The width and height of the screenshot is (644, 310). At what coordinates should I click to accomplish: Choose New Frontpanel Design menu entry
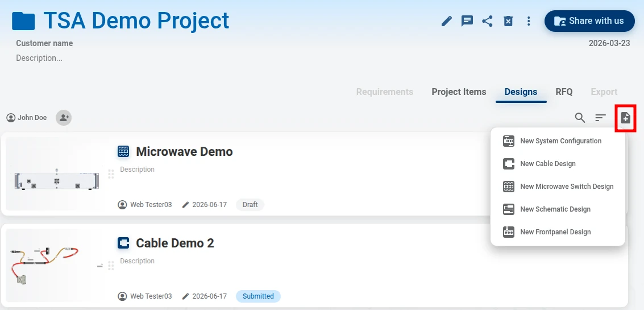tap(558, 232)
